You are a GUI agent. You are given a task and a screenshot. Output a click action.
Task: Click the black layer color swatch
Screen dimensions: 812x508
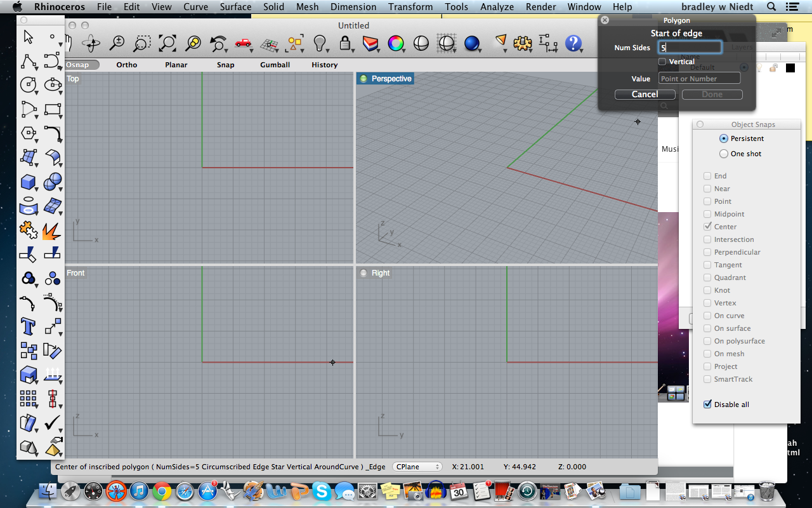(790, 67)
